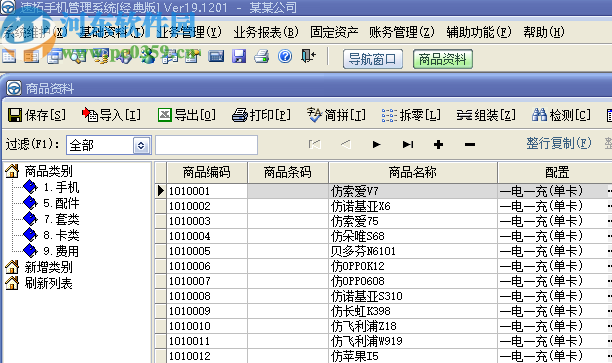
Task: Select category 5.配件 in tree
Action: tap(61, 203)
